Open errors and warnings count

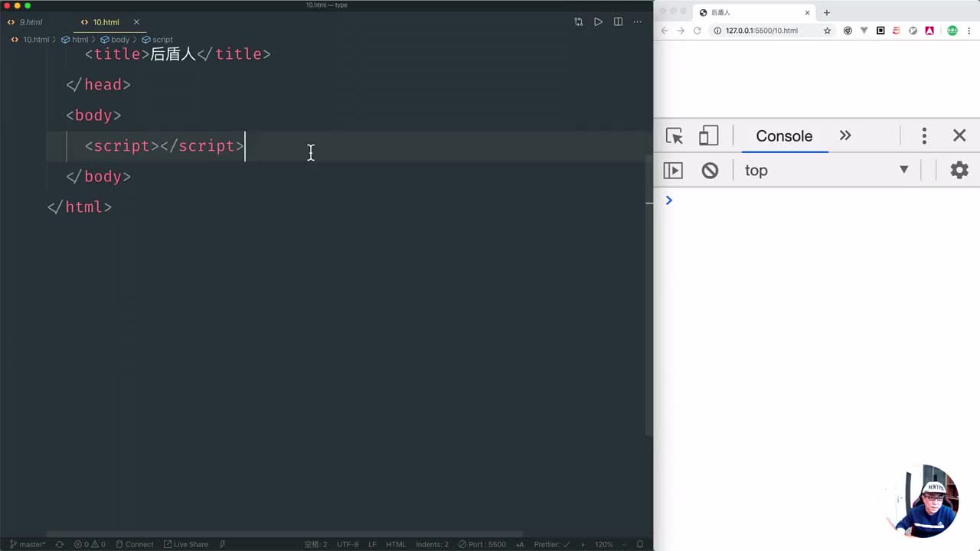(x=90, y=544)
